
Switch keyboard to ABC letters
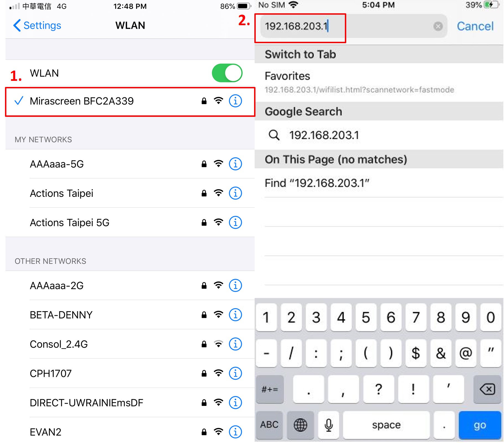pos(269,425)
